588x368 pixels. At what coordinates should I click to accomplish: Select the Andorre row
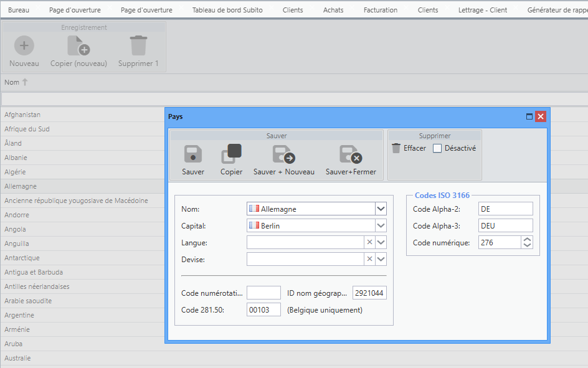tap(17, 215)
